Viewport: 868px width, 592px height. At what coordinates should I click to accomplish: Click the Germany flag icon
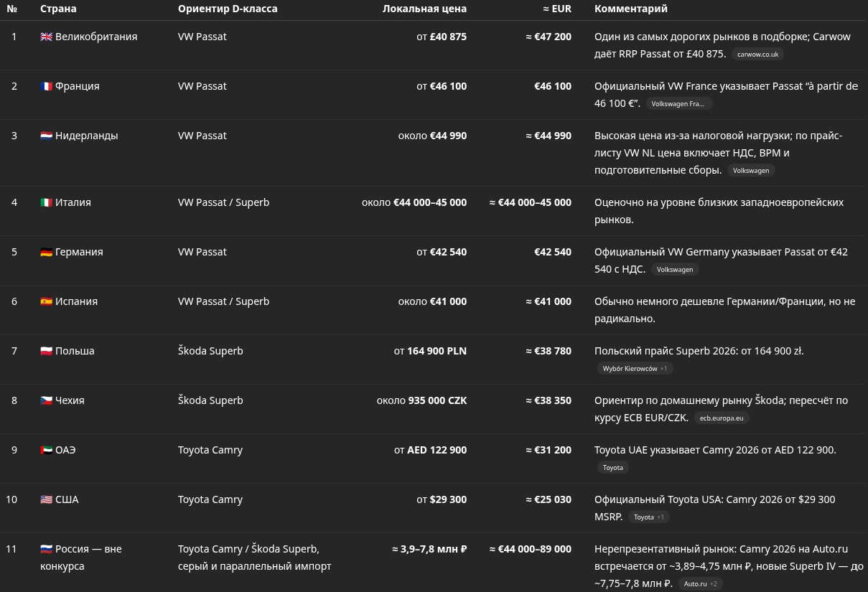pyautogui.click(x=46, y=252)
